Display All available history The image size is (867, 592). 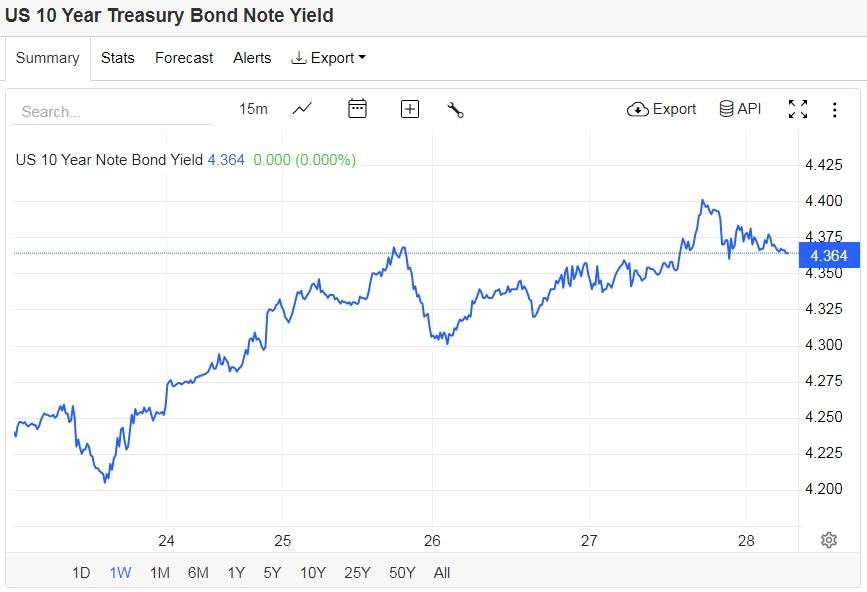[x=442, y=573]
